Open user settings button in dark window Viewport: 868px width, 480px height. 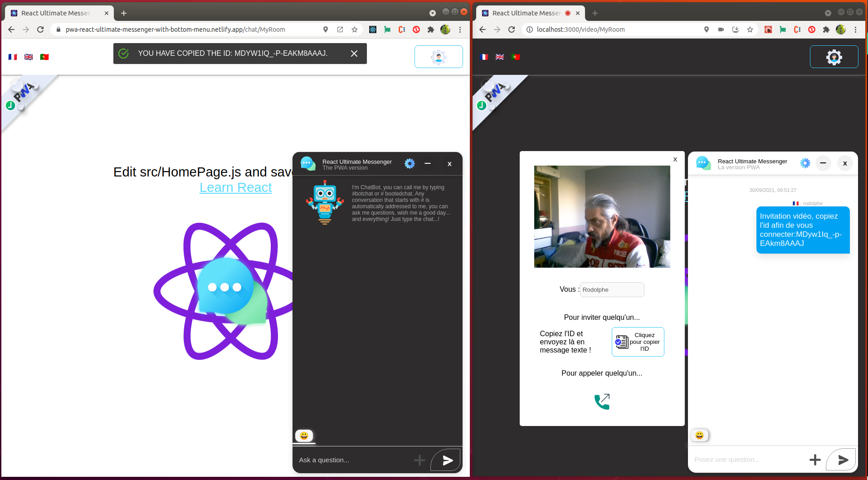[834, 57]
